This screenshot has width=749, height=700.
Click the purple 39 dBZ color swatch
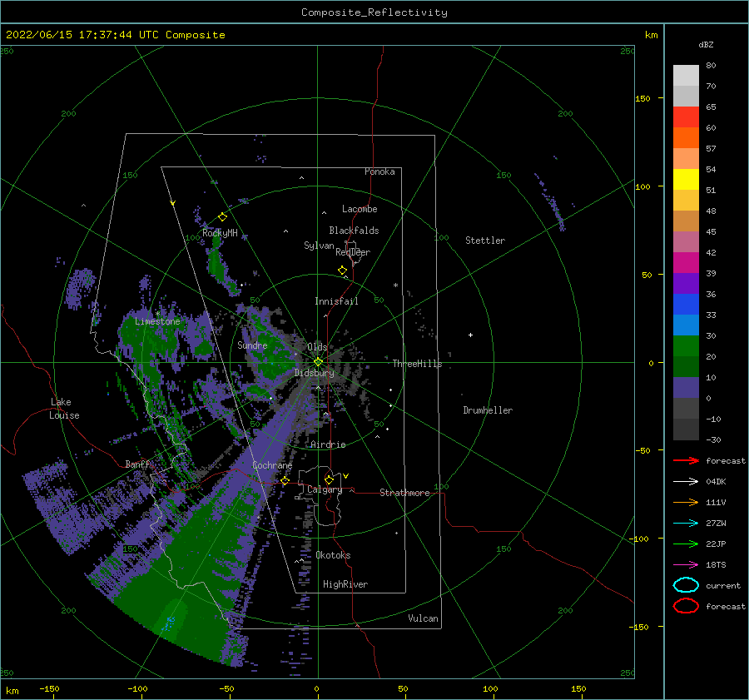(x=686, y=283)
